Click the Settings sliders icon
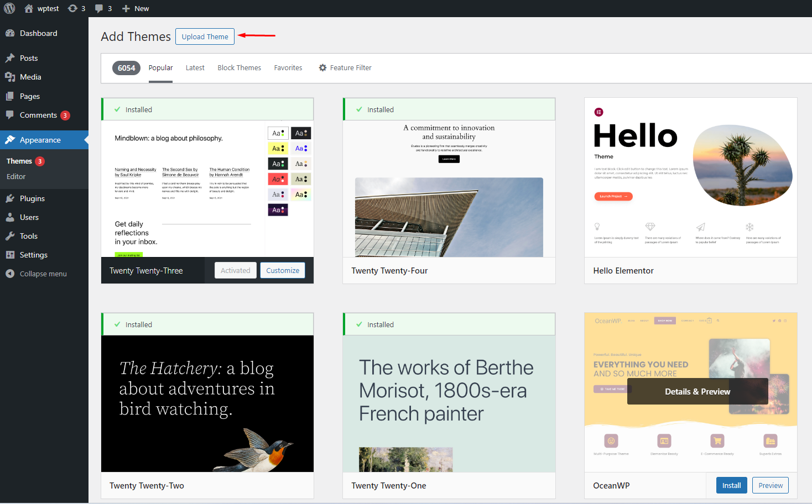 pyautogui.click(x=10, y=255)
